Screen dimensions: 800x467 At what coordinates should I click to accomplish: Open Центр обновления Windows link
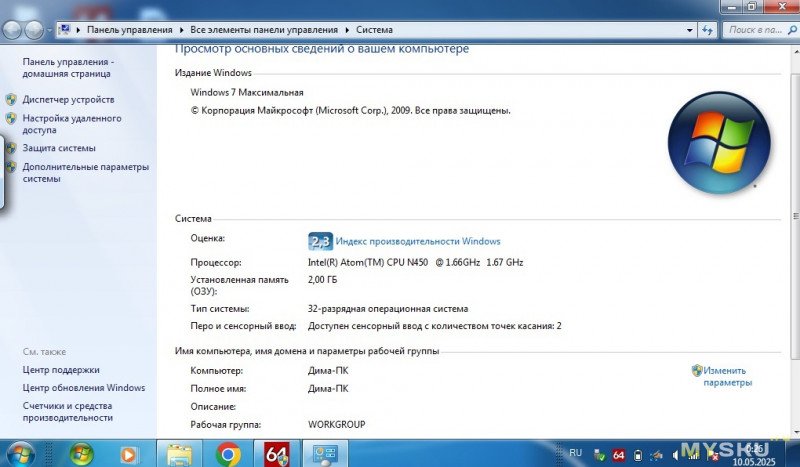(x=84, y=388)
